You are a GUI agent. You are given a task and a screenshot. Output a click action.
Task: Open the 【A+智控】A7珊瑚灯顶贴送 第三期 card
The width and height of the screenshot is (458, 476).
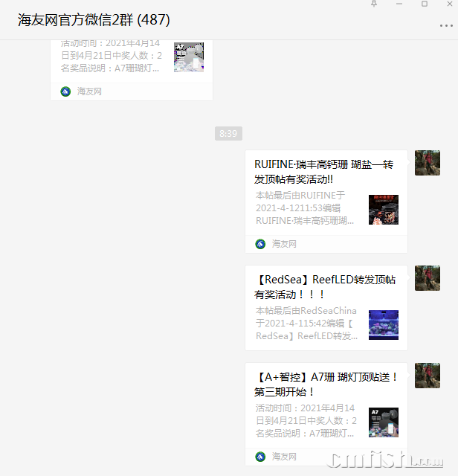point(326,414)
